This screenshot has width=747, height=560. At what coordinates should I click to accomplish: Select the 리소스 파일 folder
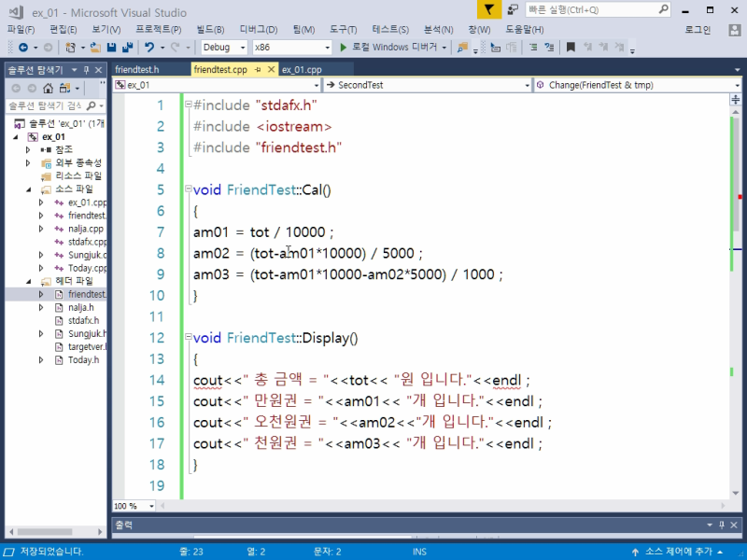[78, 176]
